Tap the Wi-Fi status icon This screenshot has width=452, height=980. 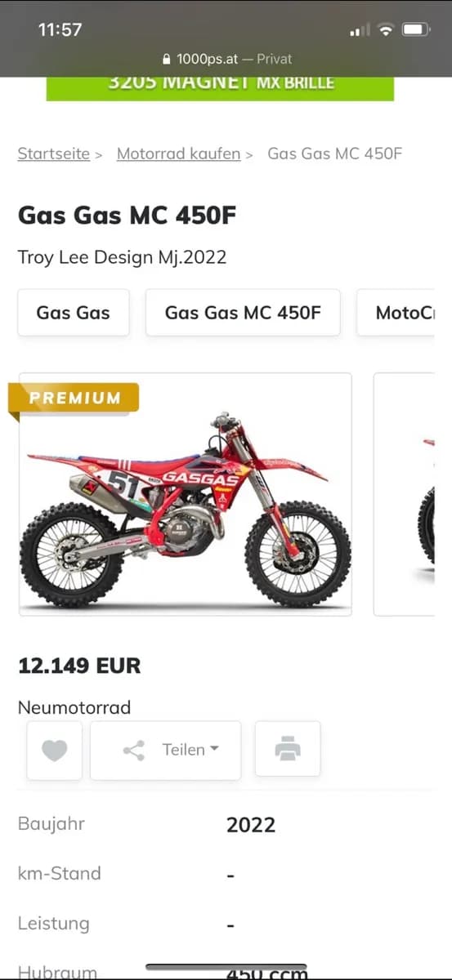(386, 30)
